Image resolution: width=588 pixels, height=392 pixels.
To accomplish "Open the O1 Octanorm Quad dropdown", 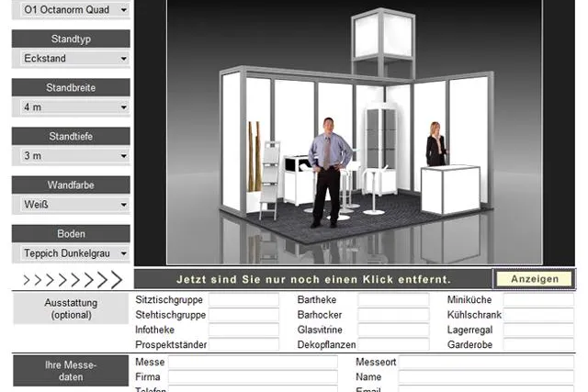I will [x=74, y=10].
